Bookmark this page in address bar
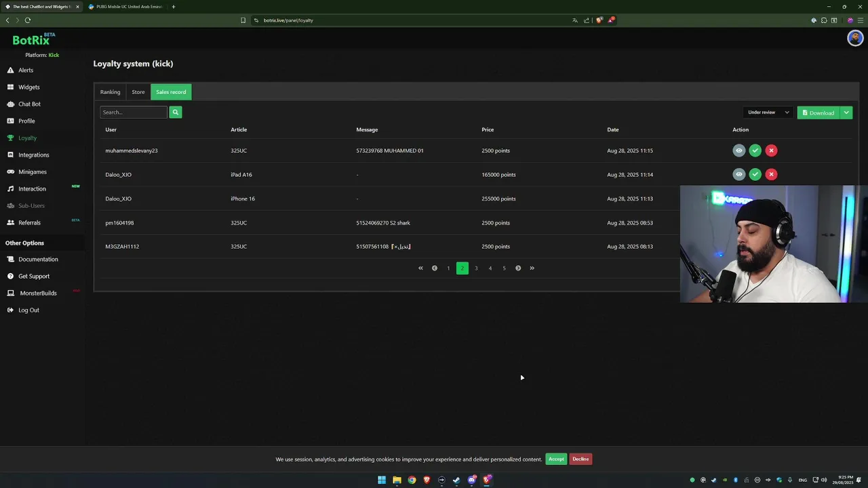Image resolution: width=868 pixels, height=488 pixels. coord(243,20)
